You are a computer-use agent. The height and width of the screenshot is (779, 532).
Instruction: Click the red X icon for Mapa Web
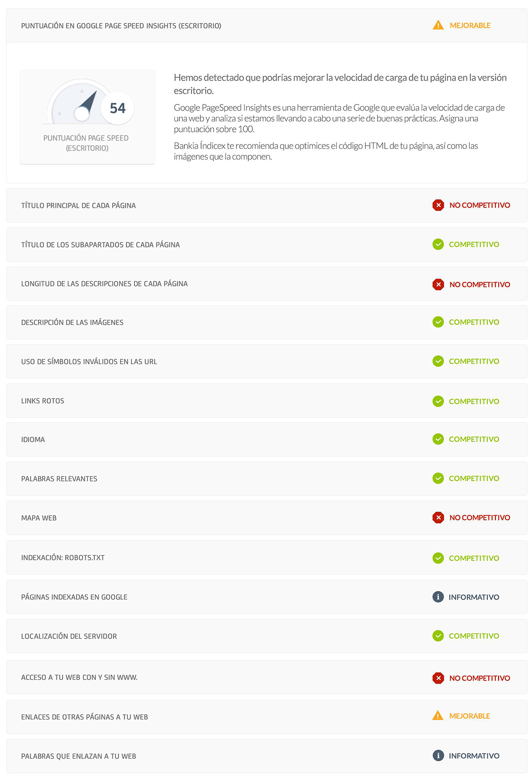(438, 517)
